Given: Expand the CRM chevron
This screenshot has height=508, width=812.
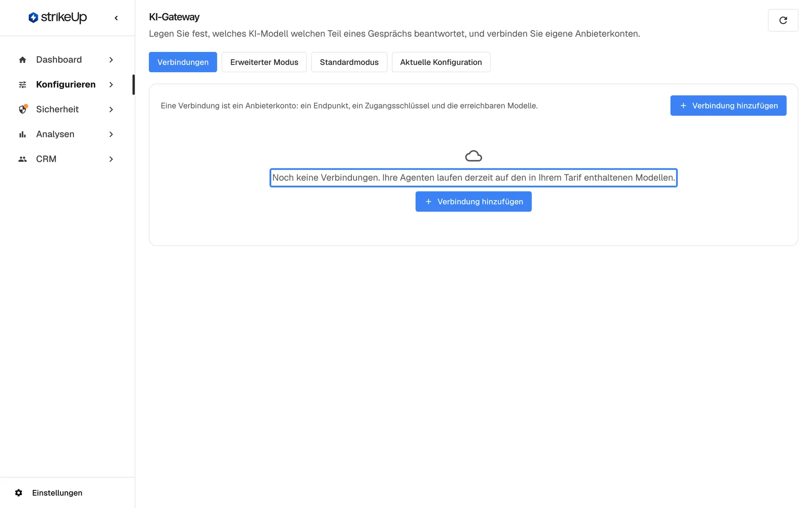Looking at the screenshot, I should (x=111, y=159).
